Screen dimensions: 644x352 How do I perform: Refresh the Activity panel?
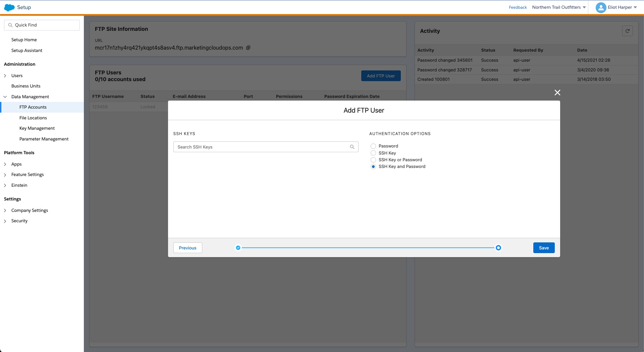[628, 31]
